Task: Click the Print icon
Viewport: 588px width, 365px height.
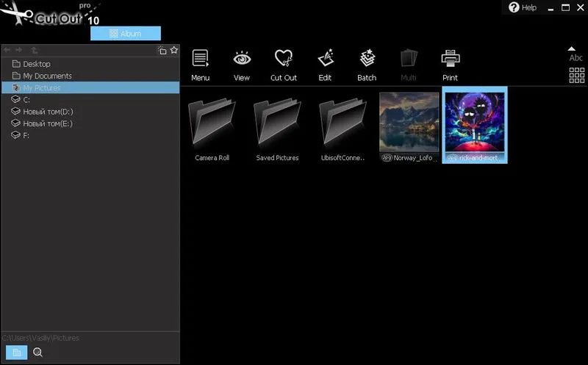Action: (x=450, y=65)
